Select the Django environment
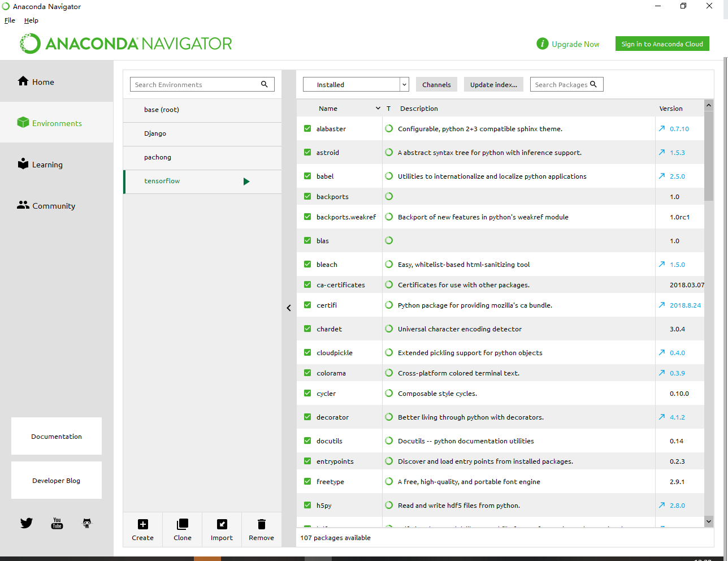This screenshot has width=728, height=561. 202,133
